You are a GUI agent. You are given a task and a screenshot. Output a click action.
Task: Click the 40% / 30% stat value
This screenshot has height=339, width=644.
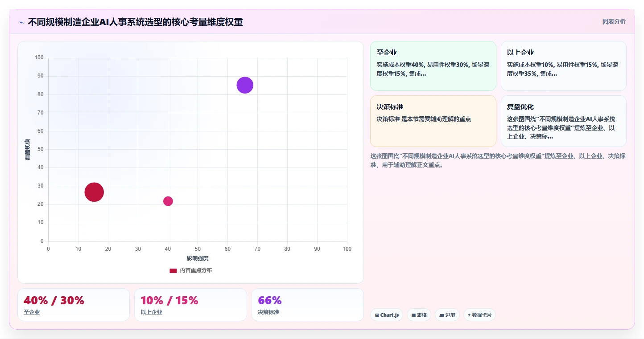coord(54,300)
